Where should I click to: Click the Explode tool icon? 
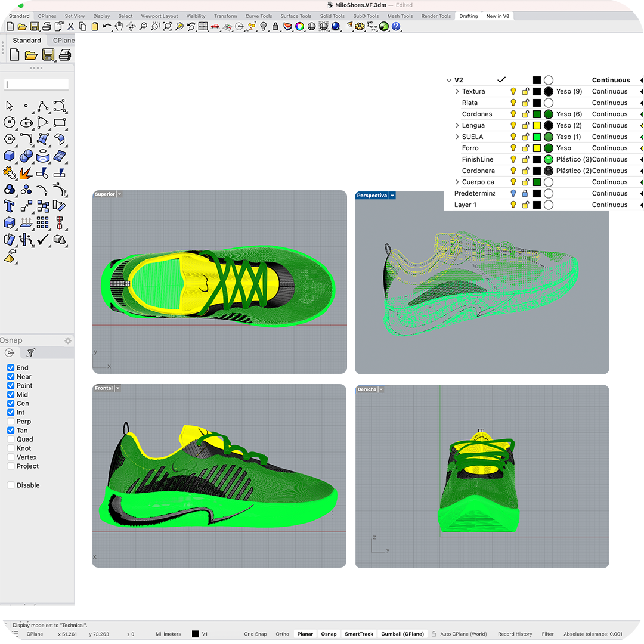click(26, 173)
